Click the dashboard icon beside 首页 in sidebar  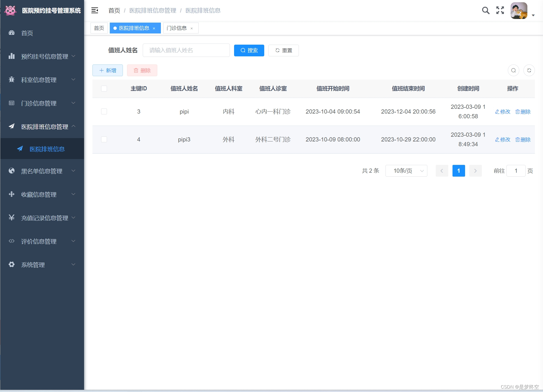coord(11,33)
